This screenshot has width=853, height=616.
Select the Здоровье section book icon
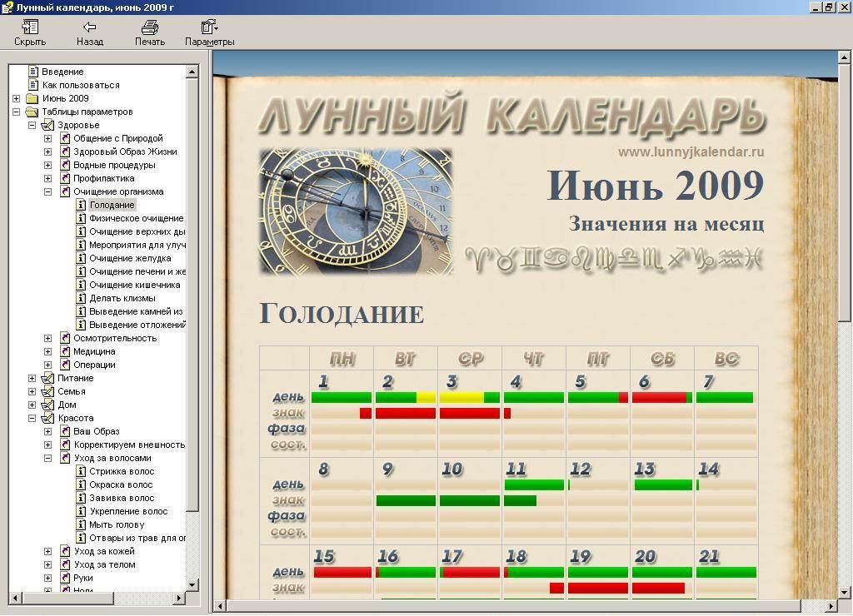47,125
